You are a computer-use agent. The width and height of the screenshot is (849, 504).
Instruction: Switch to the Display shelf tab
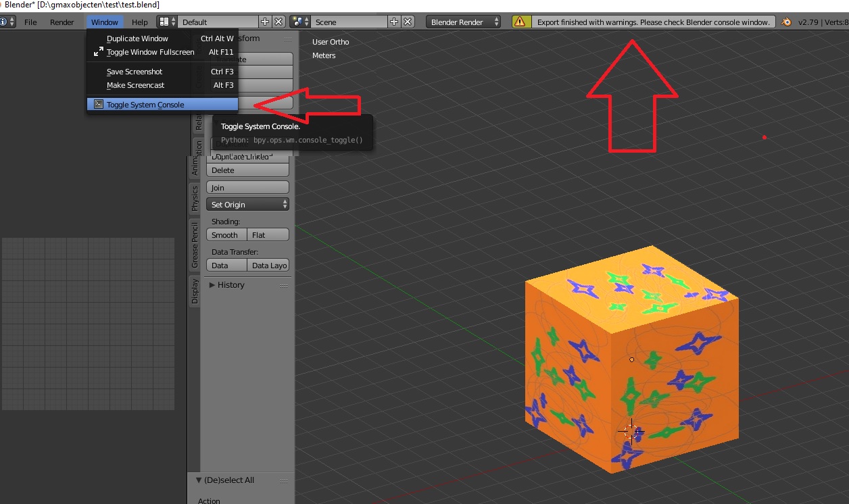click(195, 291)
